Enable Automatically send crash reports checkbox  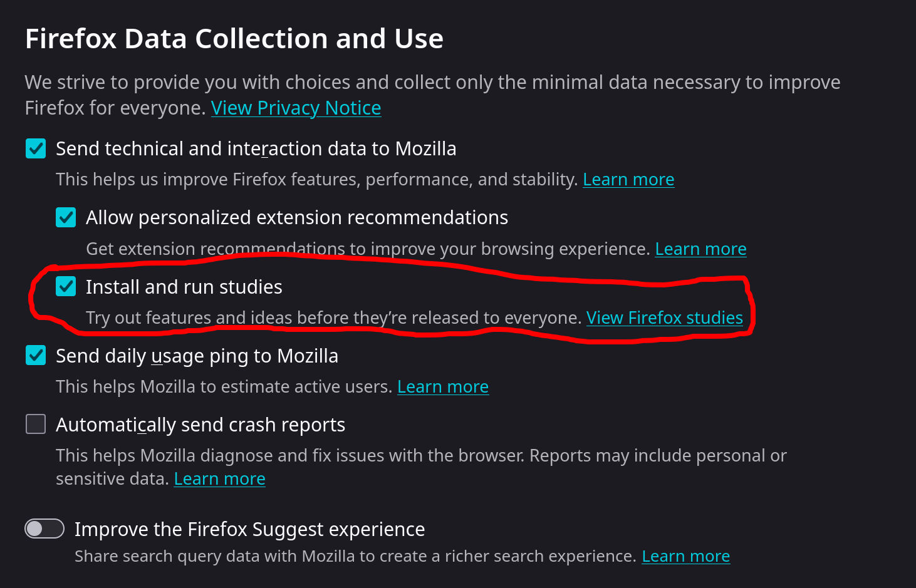(x=36, y=424)
